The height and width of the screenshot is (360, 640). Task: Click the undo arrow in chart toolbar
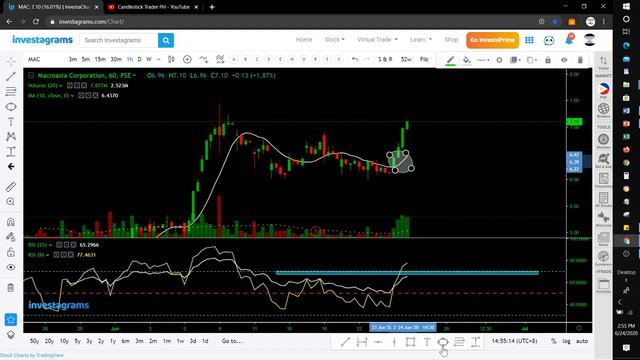(x=355, y=60)
